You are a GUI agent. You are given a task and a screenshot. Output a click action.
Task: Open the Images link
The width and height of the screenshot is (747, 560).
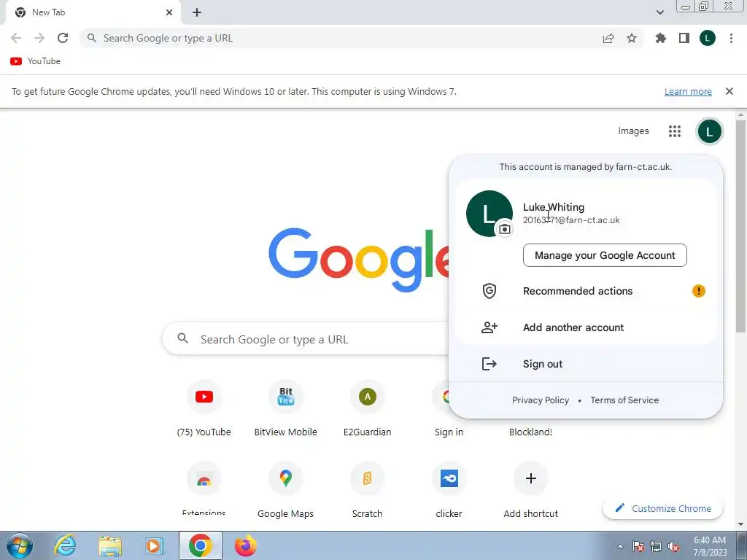pyautogui.click(x=633, y=131)
